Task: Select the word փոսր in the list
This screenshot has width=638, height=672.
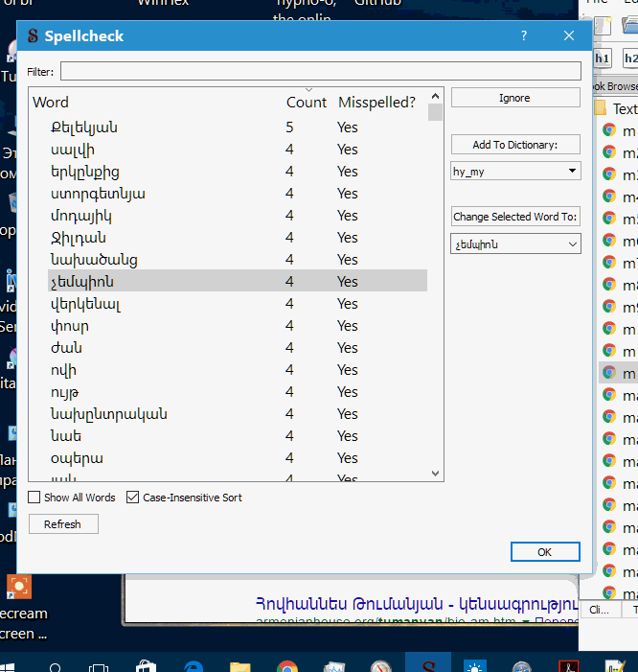Action: 69,326
